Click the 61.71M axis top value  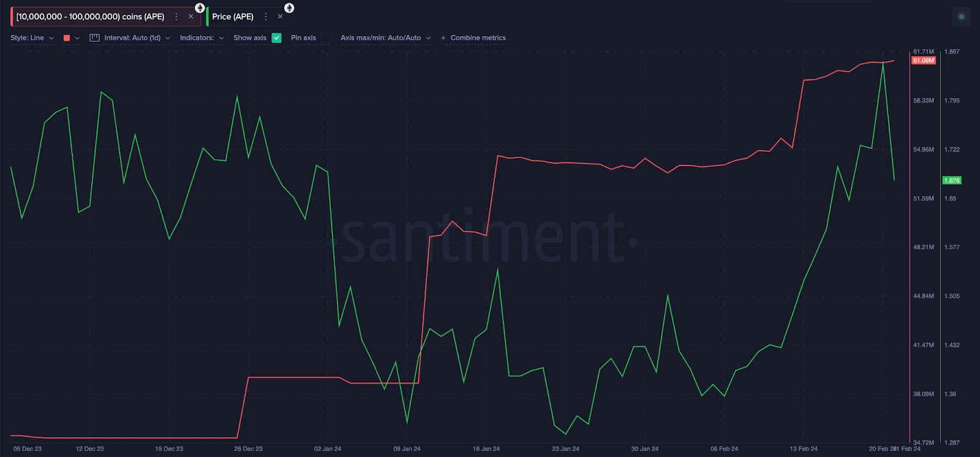924,52
